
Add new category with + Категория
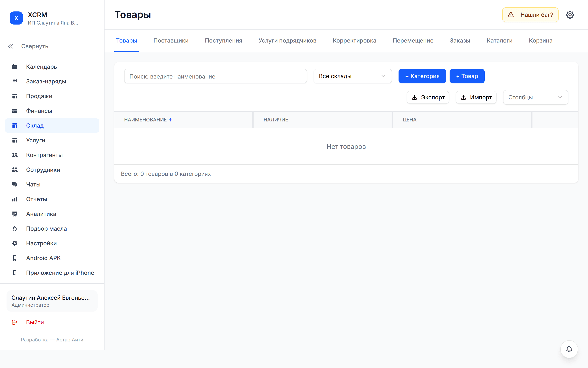pos(422,76)
